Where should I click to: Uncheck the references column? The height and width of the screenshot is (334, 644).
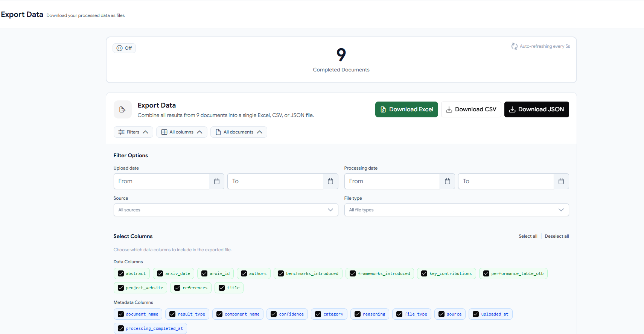click(177, 288)
